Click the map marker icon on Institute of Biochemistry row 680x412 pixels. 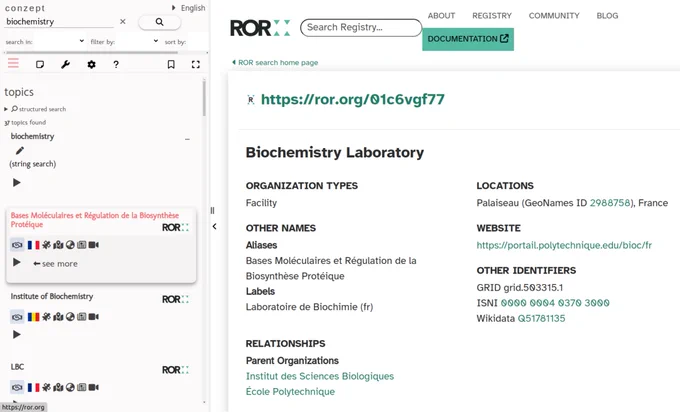pyautogui.click(x=59, y=317)
